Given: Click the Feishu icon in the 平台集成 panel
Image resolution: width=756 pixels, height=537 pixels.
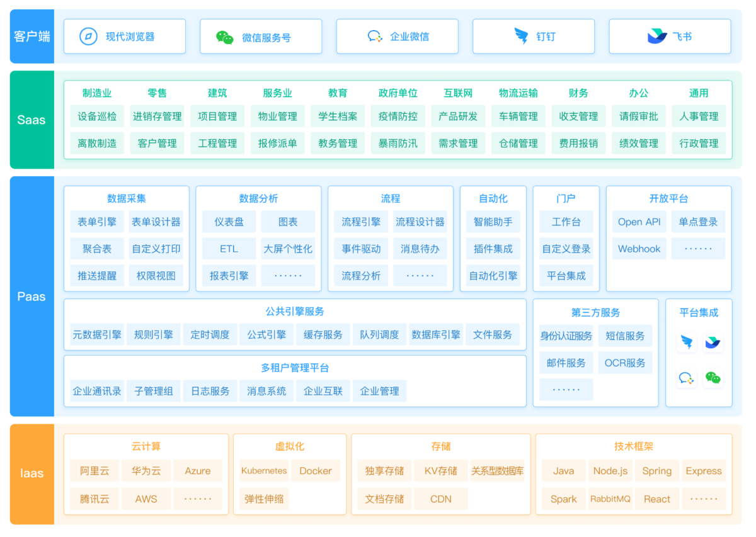Looking at the screenshot, I should coord(713,342).
